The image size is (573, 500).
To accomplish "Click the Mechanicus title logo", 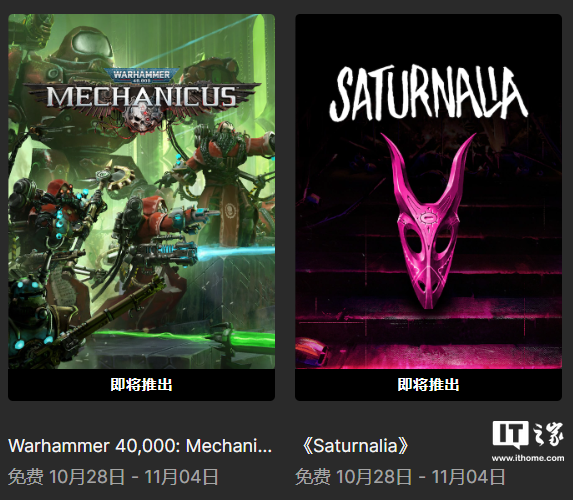I will (x=142, y=97).
